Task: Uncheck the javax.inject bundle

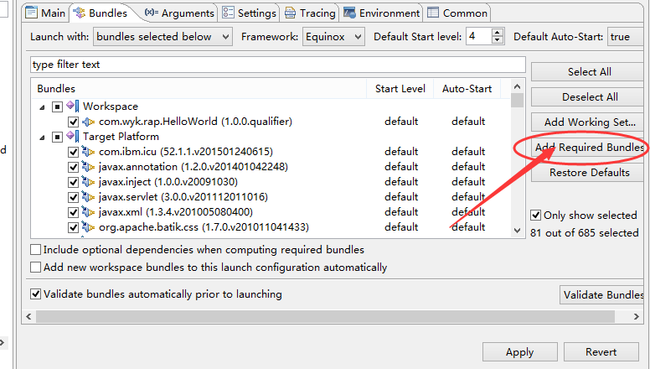Action: tap(73, 182)
